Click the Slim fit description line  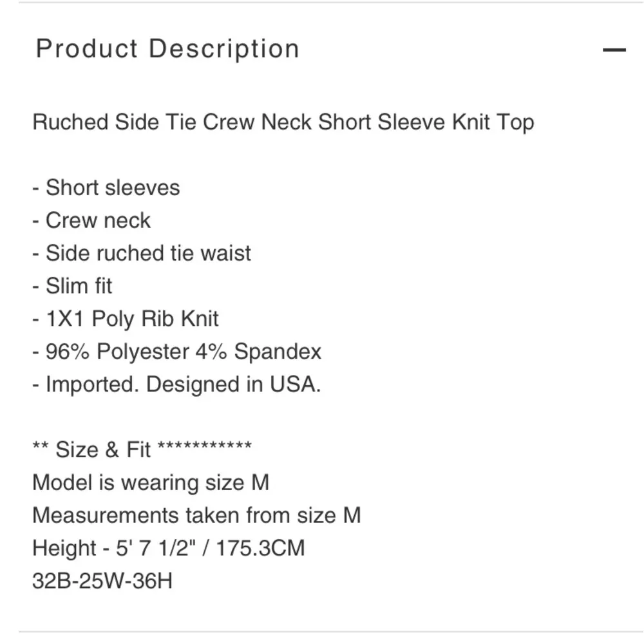(72, 286)
